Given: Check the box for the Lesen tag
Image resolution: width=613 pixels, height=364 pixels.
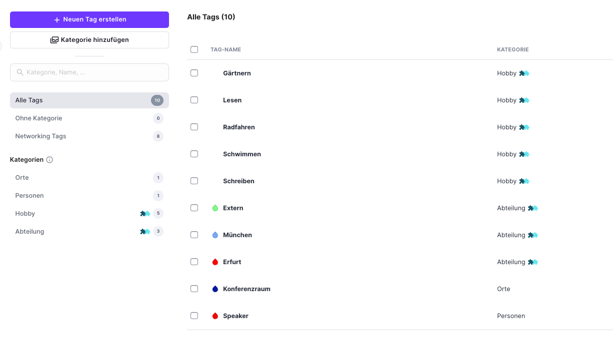Looking at the screenshot, I should pos(194,100).
